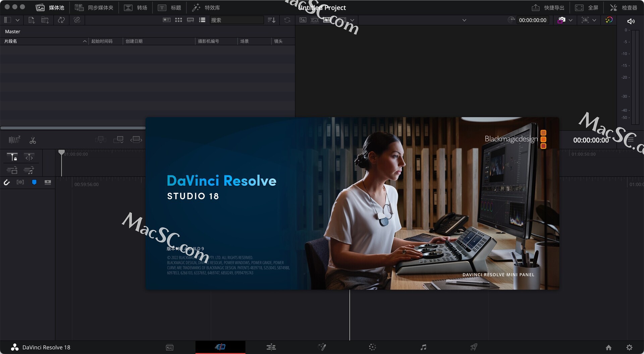Click the Relink Media broken-chain icon
The width and height of the screenshot is (644, 354).
77,20
